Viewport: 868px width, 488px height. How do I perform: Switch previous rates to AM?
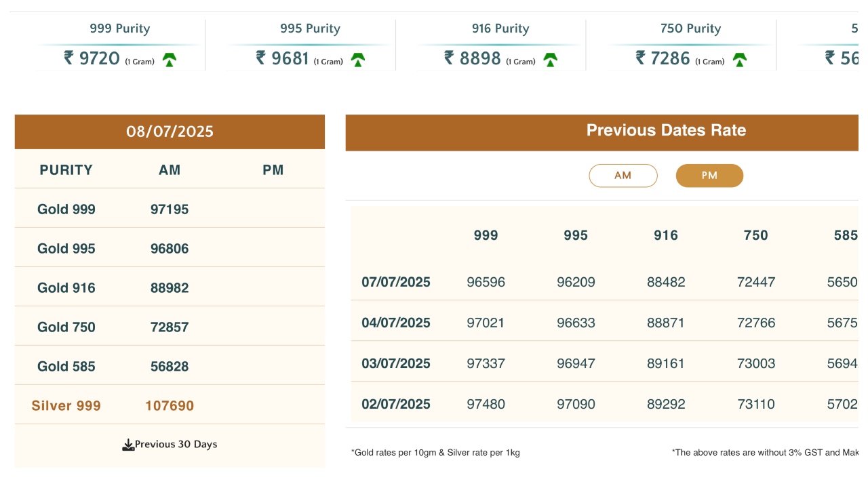(x=623, y=176)
